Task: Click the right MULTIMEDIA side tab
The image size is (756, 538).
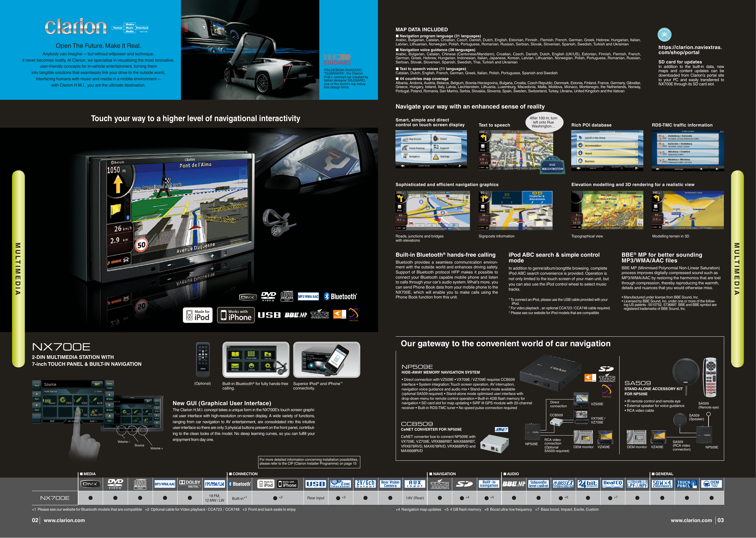Action: (737, 269)
